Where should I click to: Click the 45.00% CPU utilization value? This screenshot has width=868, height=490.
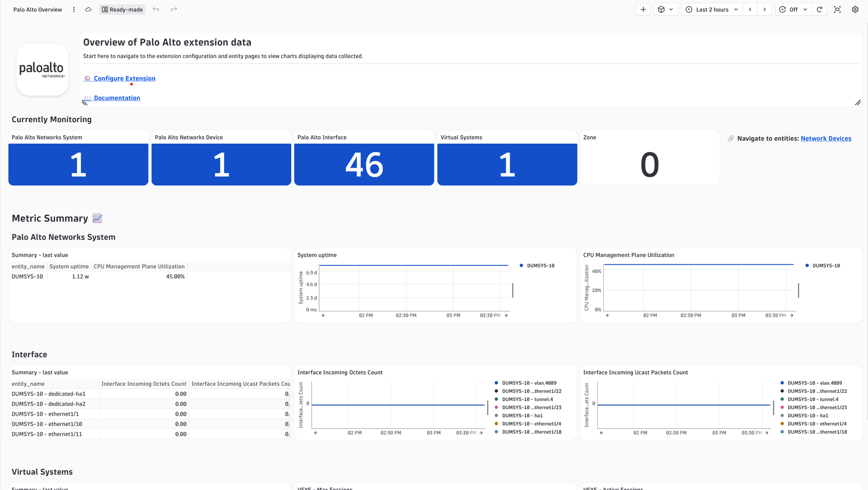click(x=175, y=276)
